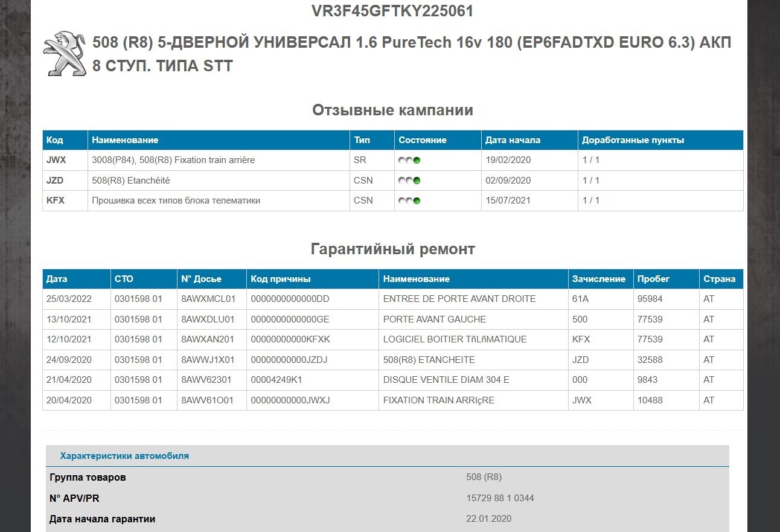The image size is (780, 532).
Task: Click the 'Группа товаров' label
Action: tap(88, 478)
